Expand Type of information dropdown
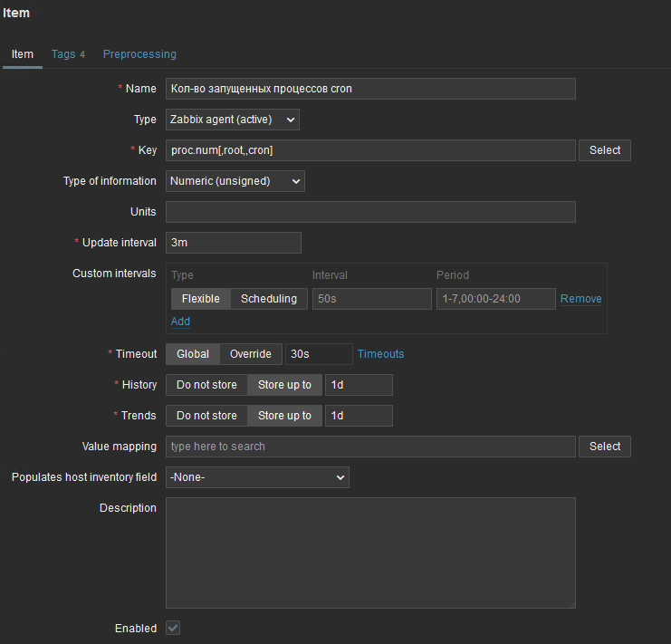This screenshot has height=644, width=671. pos(235,181)
